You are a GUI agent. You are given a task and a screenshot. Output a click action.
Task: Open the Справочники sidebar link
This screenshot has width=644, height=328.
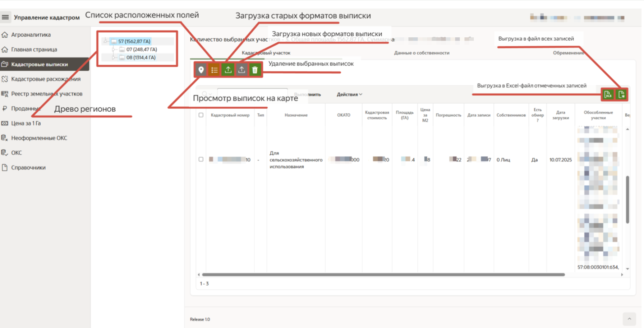(x=28, y=168)
